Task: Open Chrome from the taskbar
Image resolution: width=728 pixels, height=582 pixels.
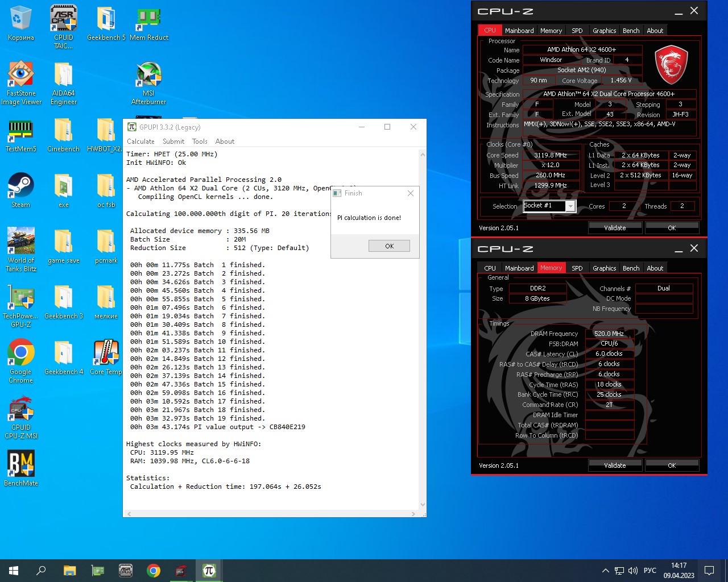Action: (x=154, y=571)
